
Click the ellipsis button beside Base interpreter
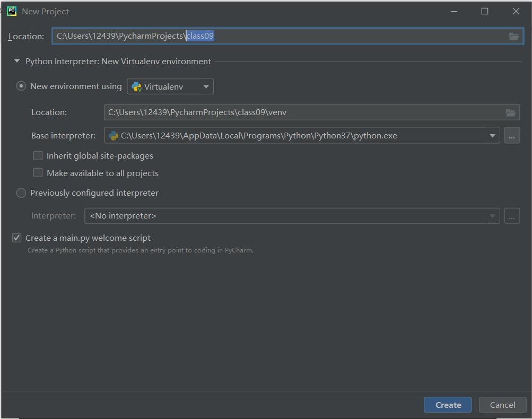(511, 136)
